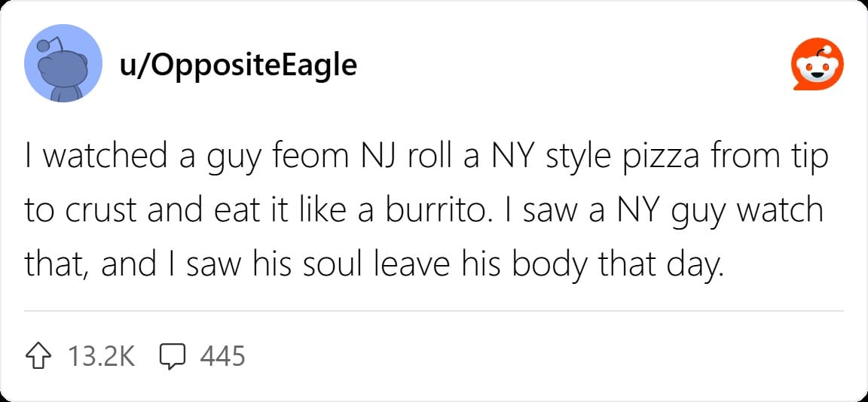Open the u/OppositeEagle profile link
868x402 pixels.
(x=237, y=65)
